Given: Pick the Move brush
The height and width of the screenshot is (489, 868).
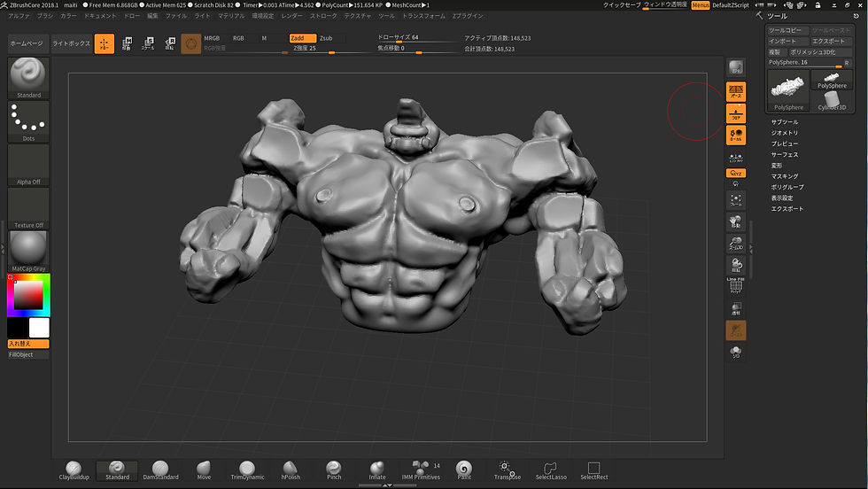Looking at the screenshot, I should tap(204, 470).
